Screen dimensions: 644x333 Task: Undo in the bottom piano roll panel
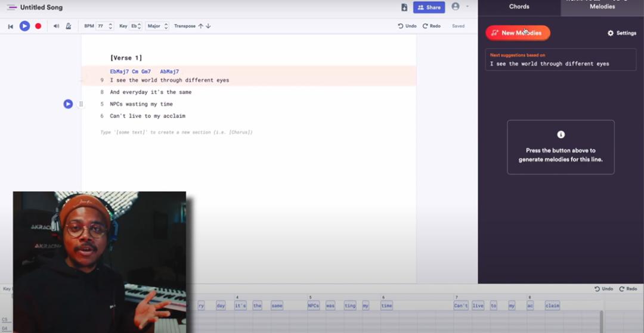click(603, 289)
